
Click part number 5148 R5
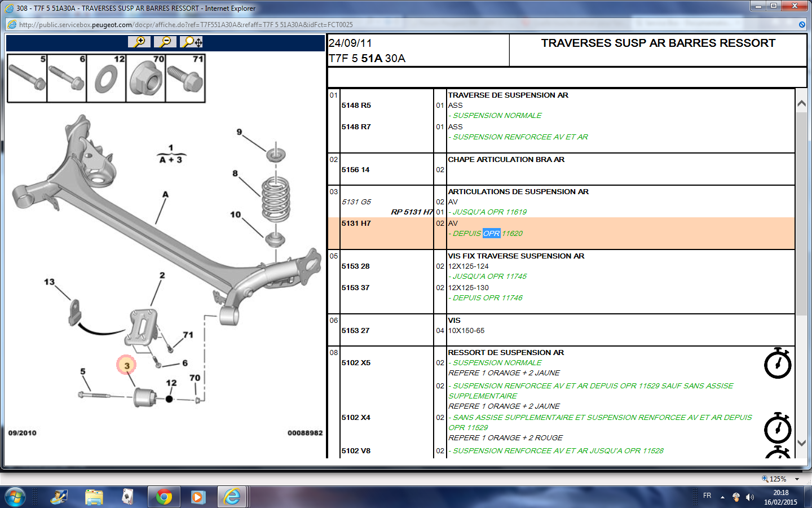tap(356, 106)
